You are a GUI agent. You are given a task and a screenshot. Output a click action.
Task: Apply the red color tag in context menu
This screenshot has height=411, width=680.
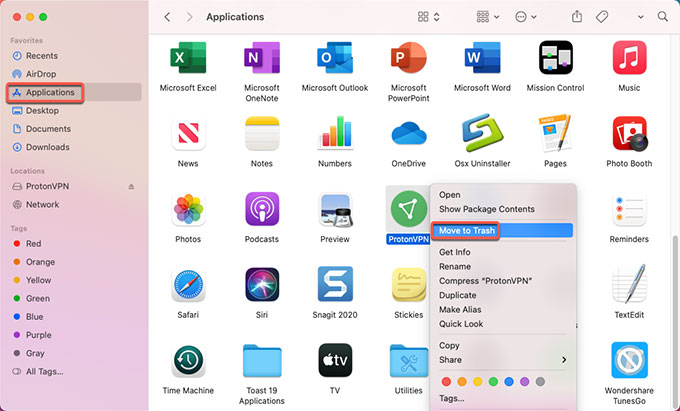[445, 381]
